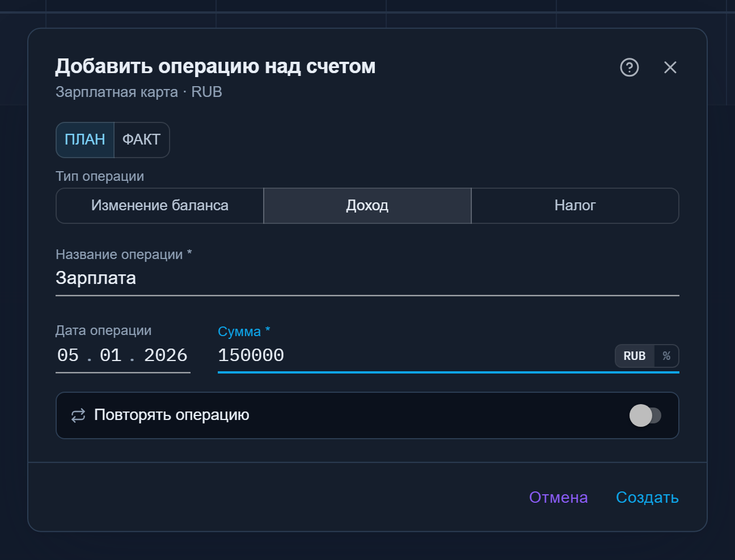Click the Создать button
The height and width of the screenshot is (560, 735).
pos(647,498)
